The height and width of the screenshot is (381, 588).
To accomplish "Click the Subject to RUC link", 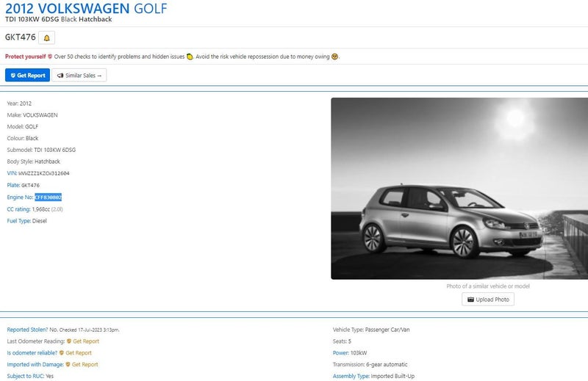I will click(x=26, y=376).
